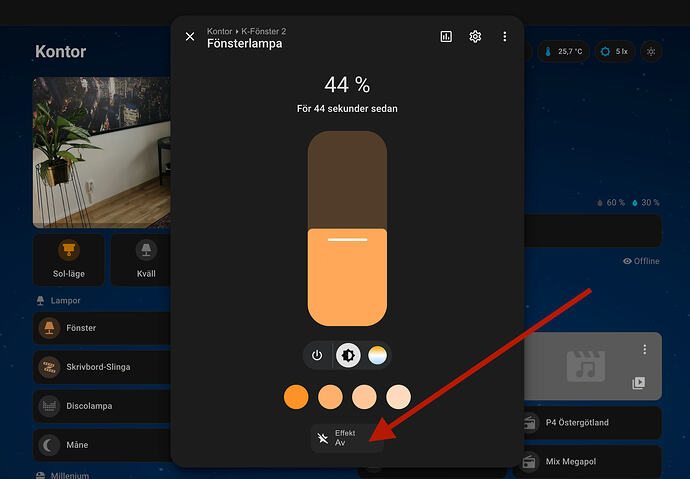
Task: Click the 30 % humidity reading
Action: click(x=646, y=203)
